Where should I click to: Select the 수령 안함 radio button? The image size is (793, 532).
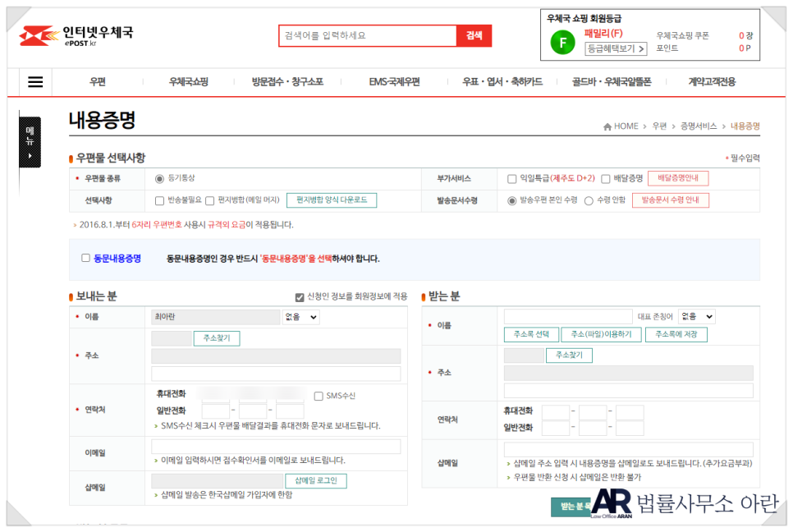(589, 200)
